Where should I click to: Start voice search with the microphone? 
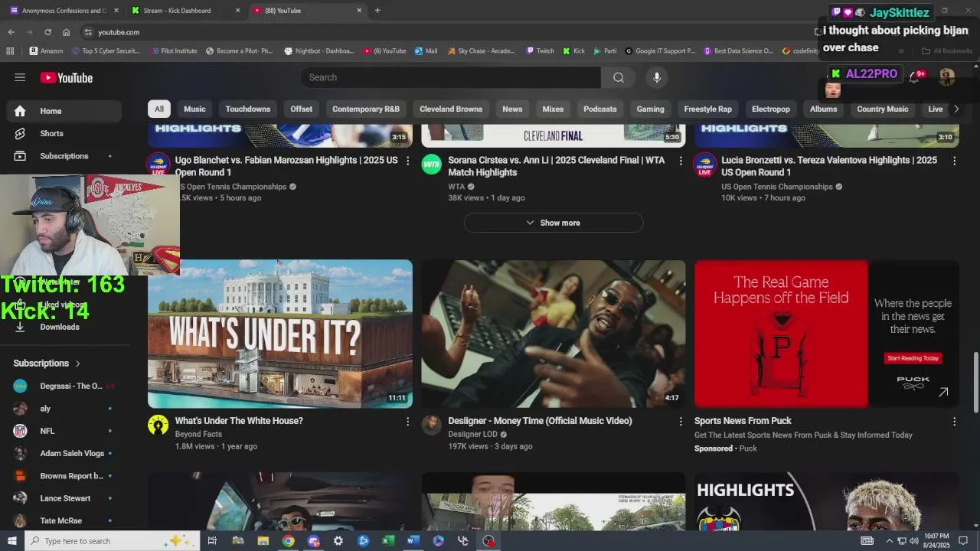[x=657, y=77]
